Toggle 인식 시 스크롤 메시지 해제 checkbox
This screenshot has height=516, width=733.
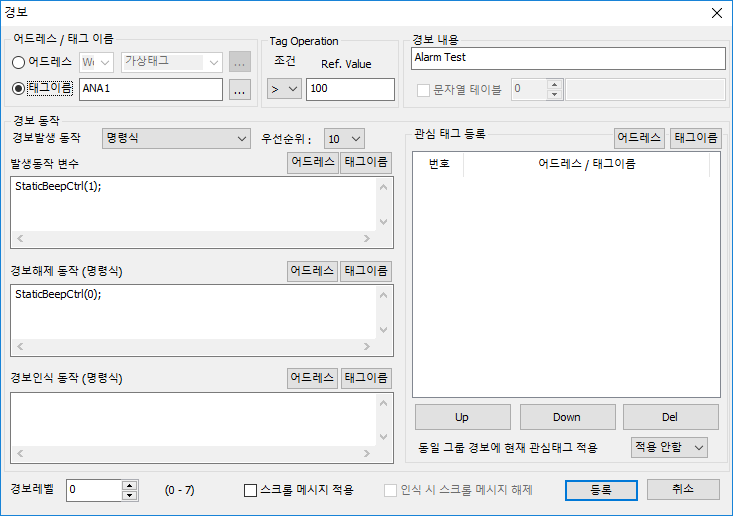coord(390,490)
